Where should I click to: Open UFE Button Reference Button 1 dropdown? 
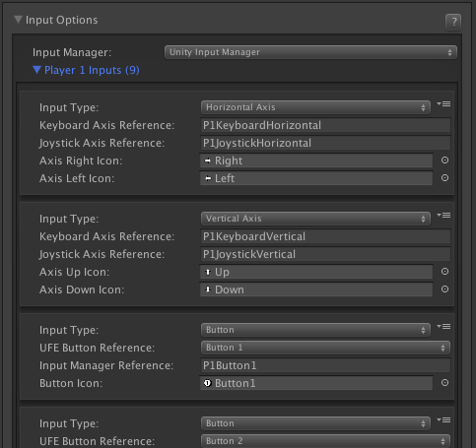(x=325, y=348)
